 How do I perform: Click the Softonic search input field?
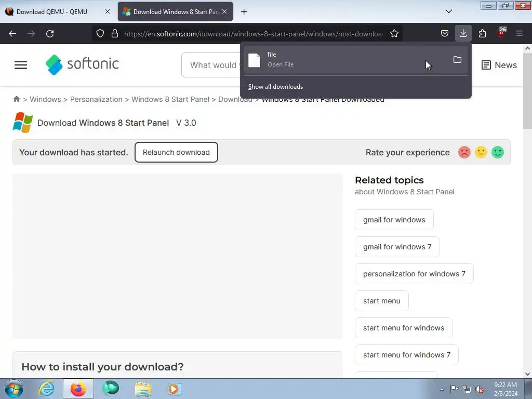pyautogui.click(x=211, y=65)
